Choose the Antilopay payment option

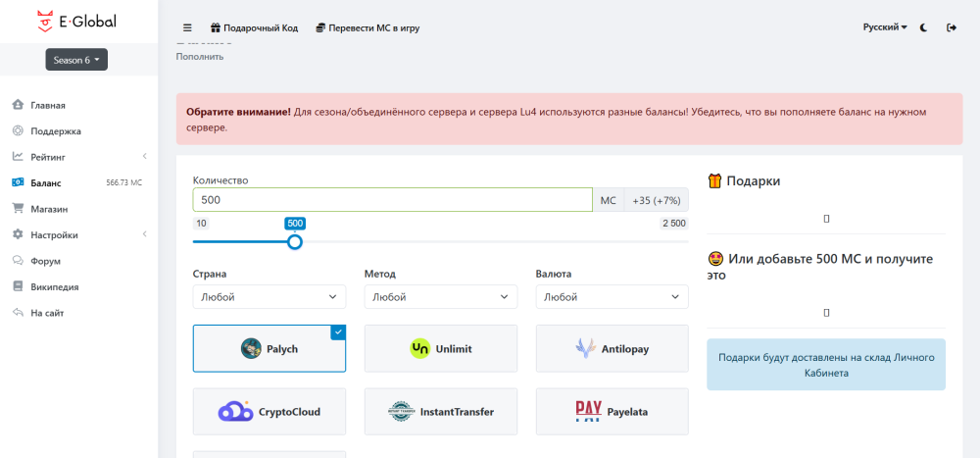[x=612, y=348]
